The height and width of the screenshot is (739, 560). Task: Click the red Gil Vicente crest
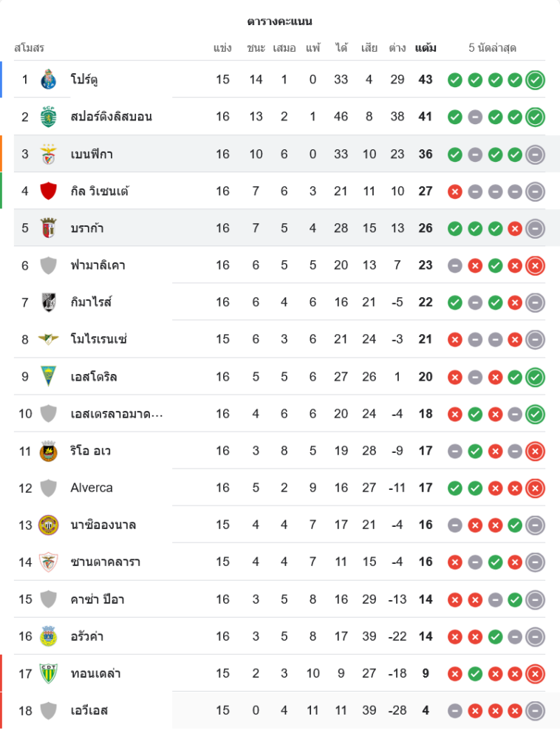[x=48, y=191]
